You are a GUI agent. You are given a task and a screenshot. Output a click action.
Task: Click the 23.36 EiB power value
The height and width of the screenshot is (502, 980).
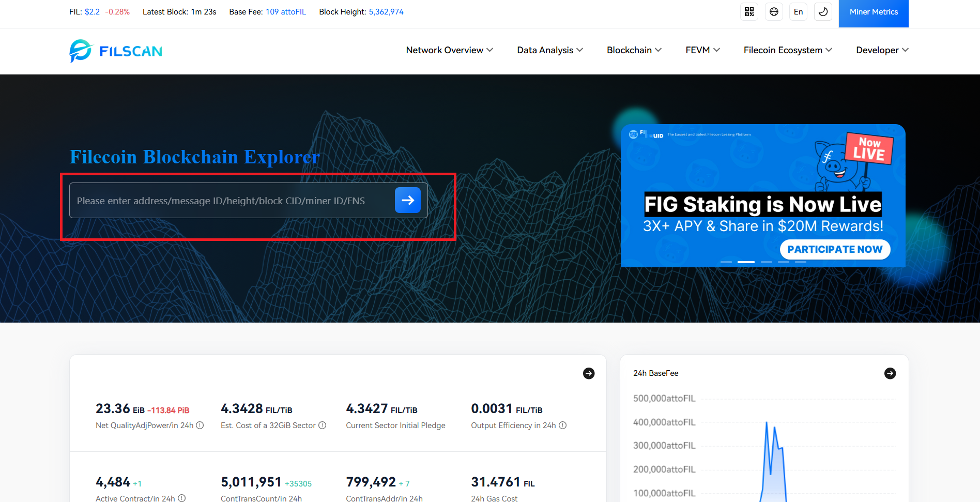(120, 409)
